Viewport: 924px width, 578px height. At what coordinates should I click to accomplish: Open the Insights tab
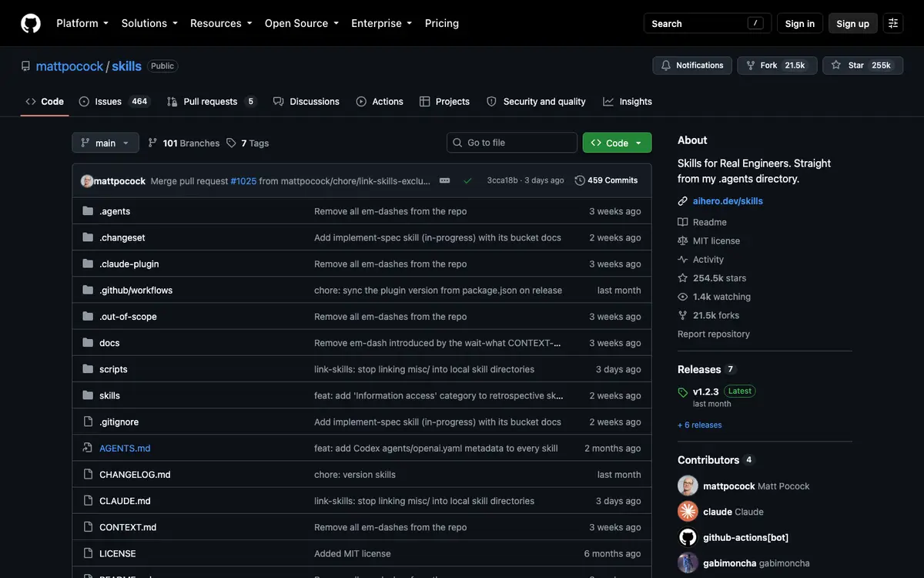(628, 102)
